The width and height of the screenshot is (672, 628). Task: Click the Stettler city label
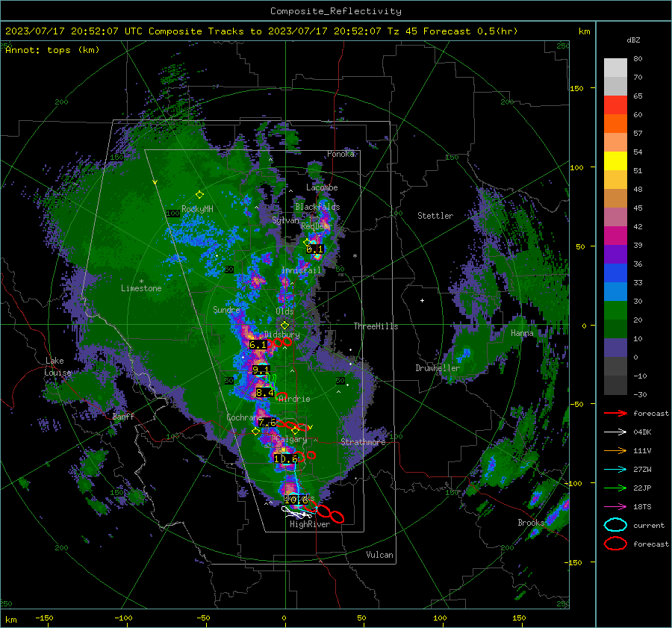point(435,216)
